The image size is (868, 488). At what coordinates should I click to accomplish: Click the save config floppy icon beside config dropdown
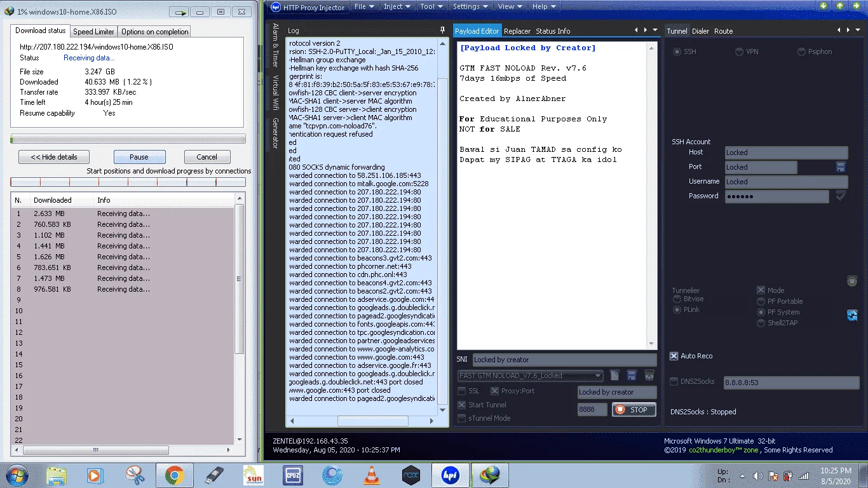[x=632, y=376]
